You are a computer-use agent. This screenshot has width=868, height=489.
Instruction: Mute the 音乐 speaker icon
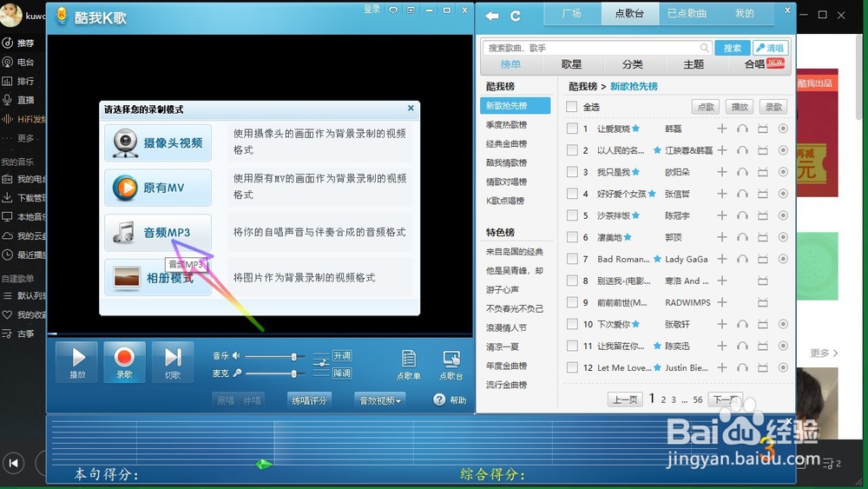click(x=236, y=355)
